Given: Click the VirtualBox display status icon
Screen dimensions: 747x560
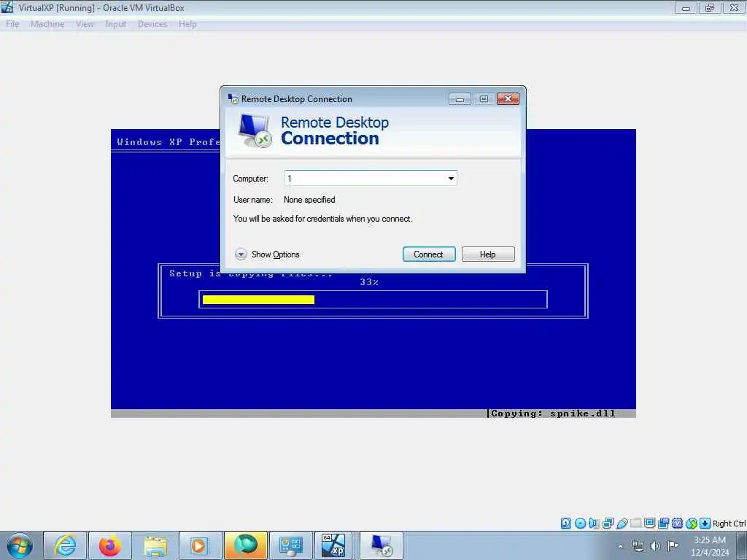Looking at the screenshot, I should click(x=649, y=524).
